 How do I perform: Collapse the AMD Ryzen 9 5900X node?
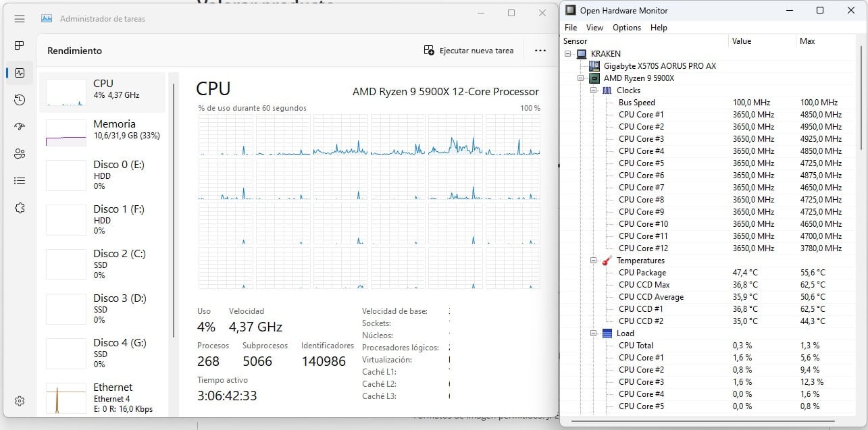pyautogui.click(x=581, y=78)
